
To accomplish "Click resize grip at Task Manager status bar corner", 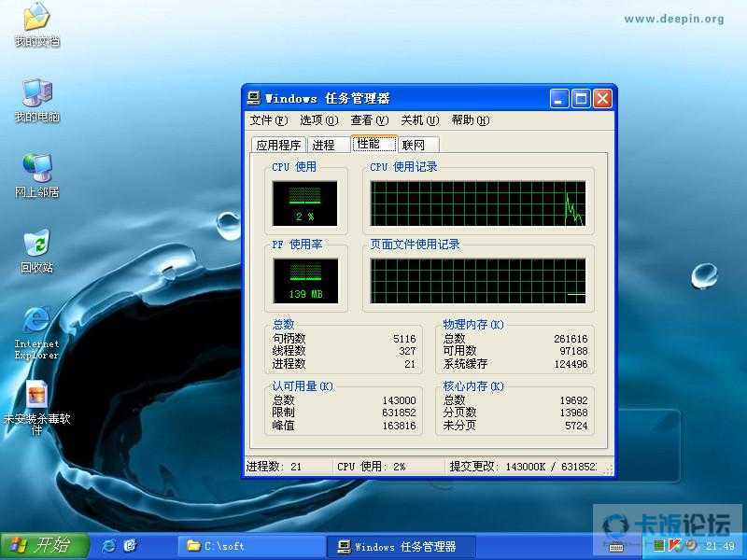I will 608,469.
